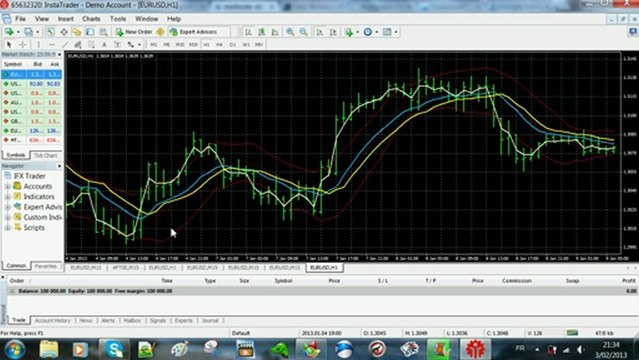The image size is (639, 360).
Task: Open the Indicators dropdown arrow
Action: [357, 32]
